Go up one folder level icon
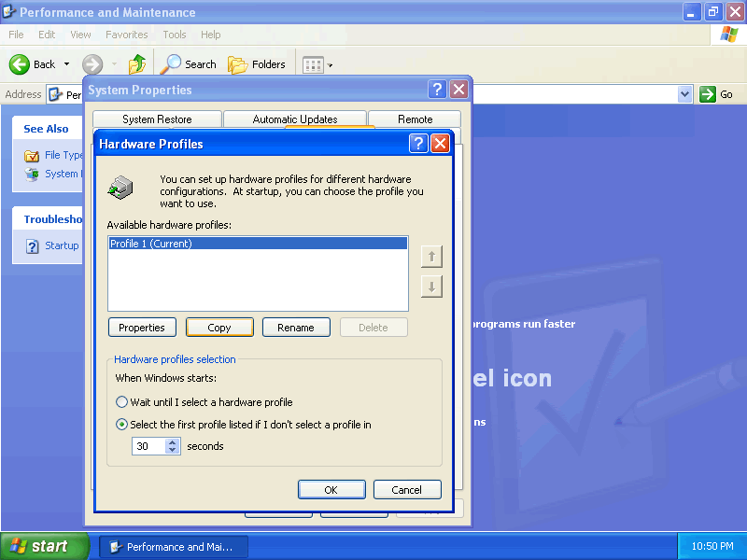This screenshot has height=560, width=747. 137,64
